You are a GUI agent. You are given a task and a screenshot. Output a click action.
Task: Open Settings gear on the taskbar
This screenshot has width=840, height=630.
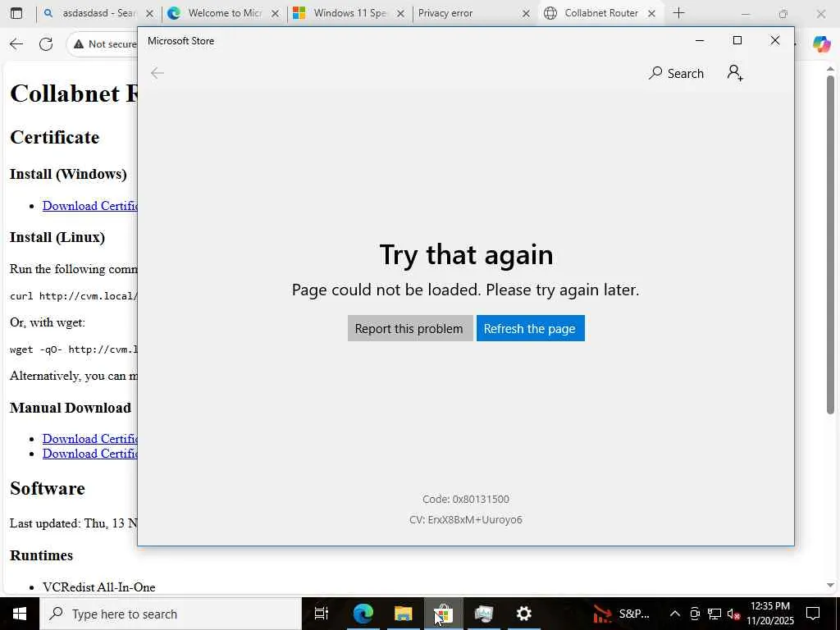523,614
